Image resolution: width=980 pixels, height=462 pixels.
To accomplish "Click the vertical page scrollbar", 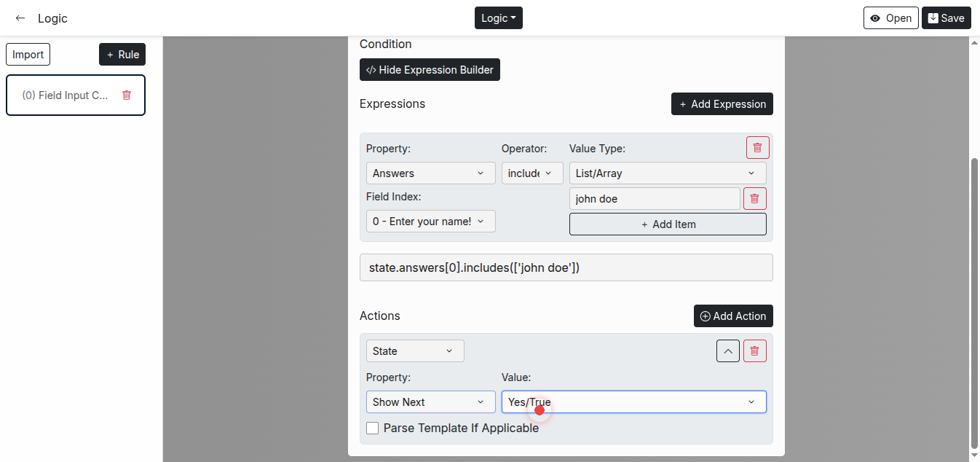I will tap(975, 291).
